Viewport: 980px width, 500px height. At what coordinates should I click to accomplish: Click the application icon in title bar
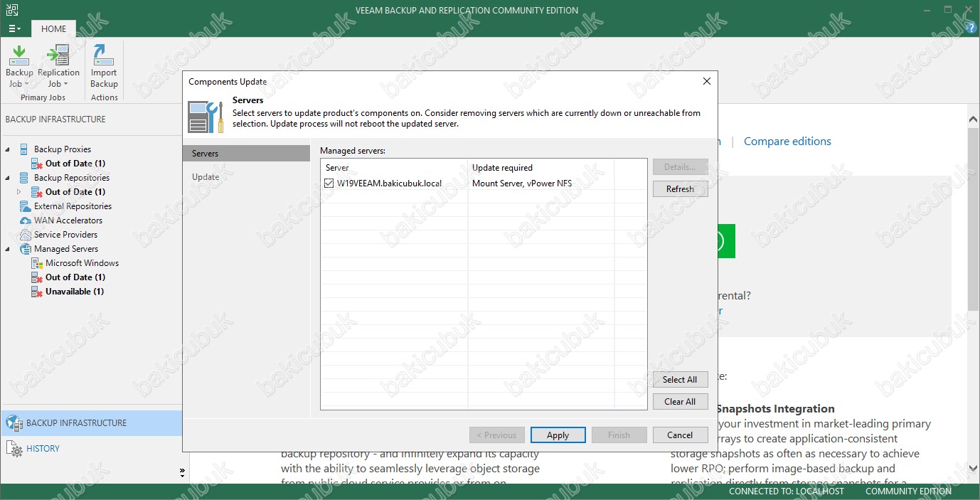click(x=11, y=10)
